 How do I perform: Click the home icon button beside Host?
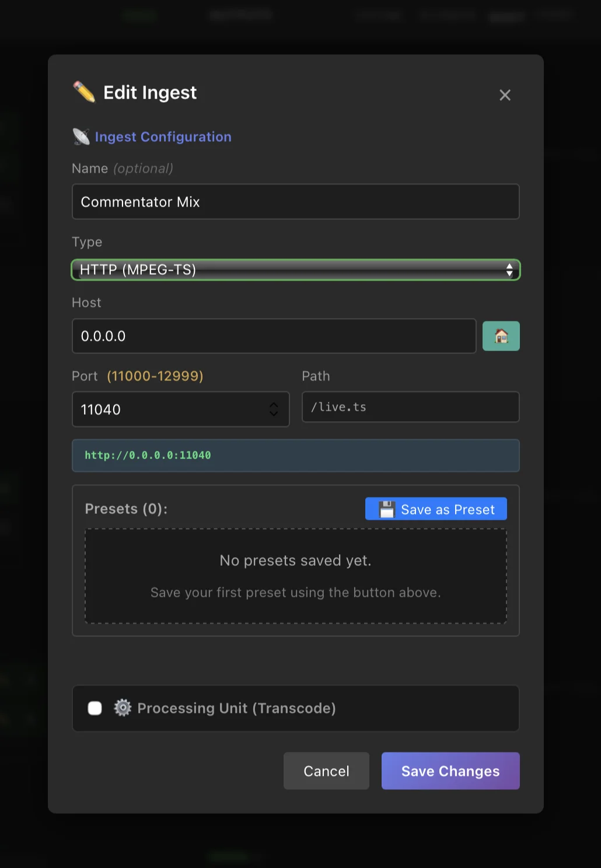(x=501, y=336)
